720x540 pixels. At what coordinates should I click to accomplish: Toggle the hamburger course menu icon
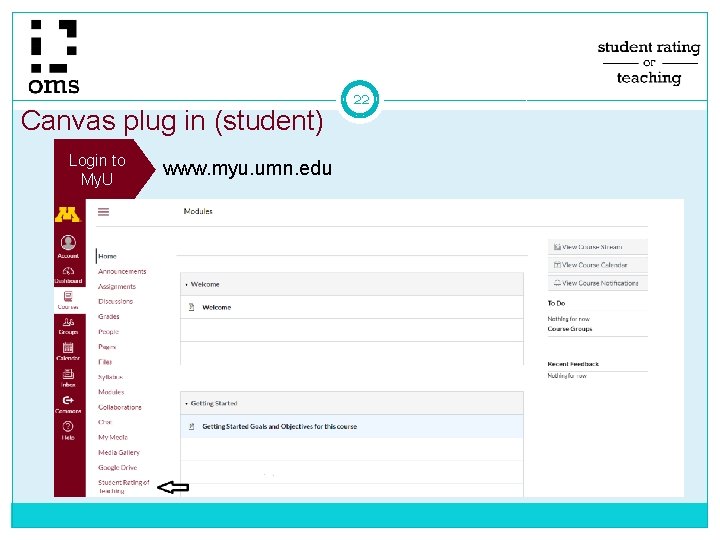(x=103, y=212)
